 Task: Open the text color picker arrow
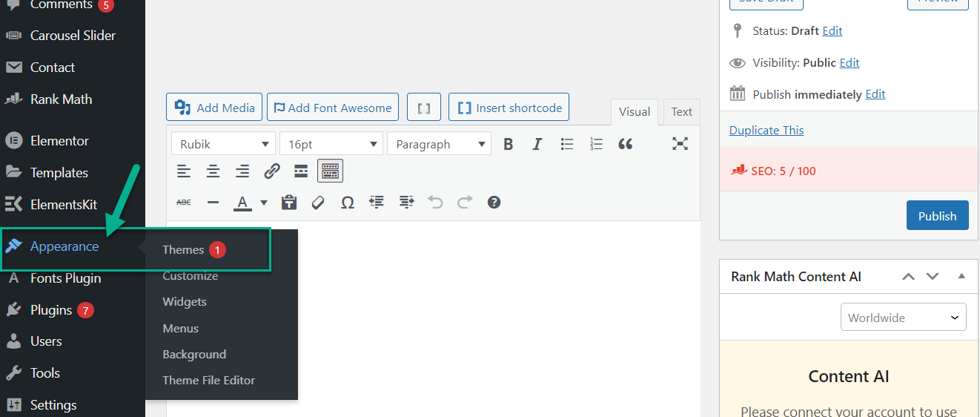264,203
